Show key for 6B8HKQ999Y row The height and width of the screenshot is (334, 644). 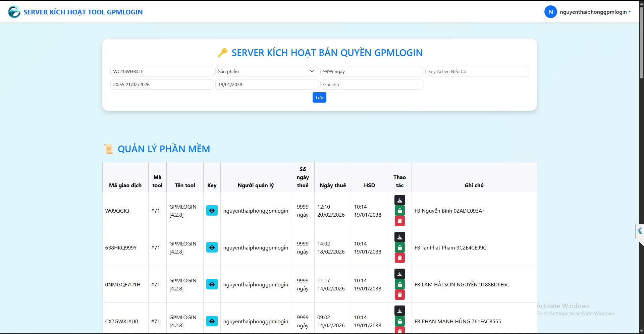point(212,247)
